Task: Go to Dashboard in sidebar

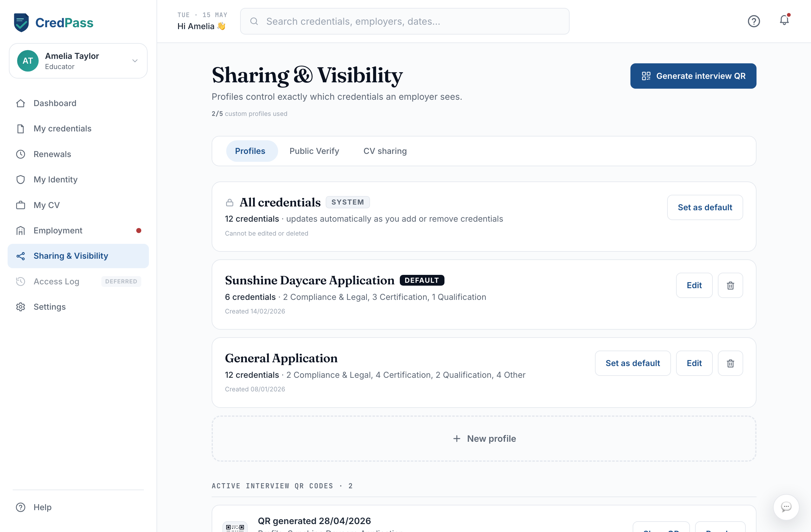Action: tap(78, 103)
